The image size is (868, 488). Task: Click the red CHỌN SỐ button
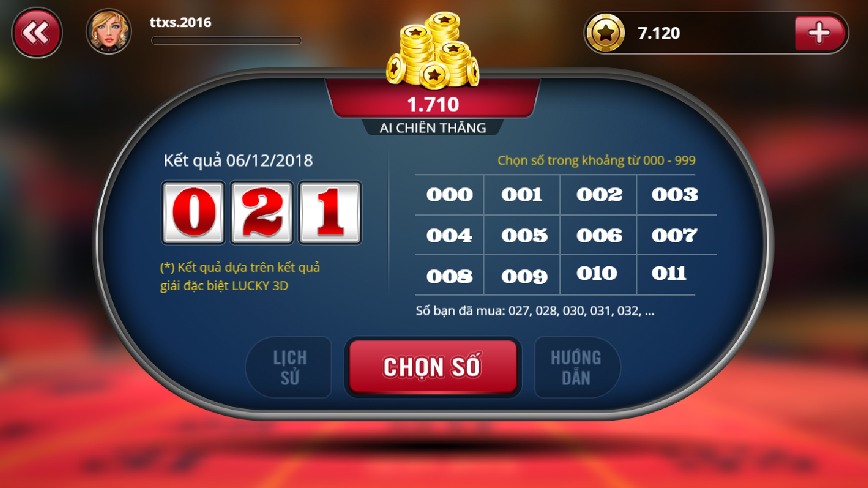[x=433, y=367]
